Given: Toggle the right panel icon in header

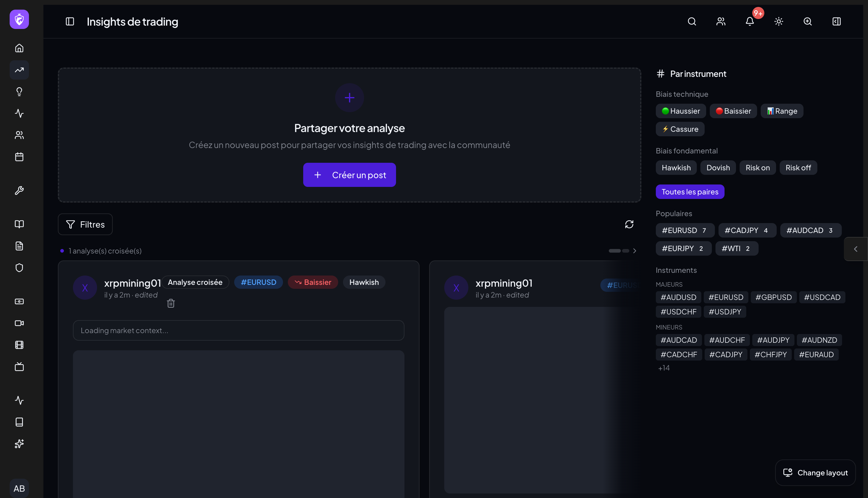Looking at the screenshot, I should (x=837, y=21).
